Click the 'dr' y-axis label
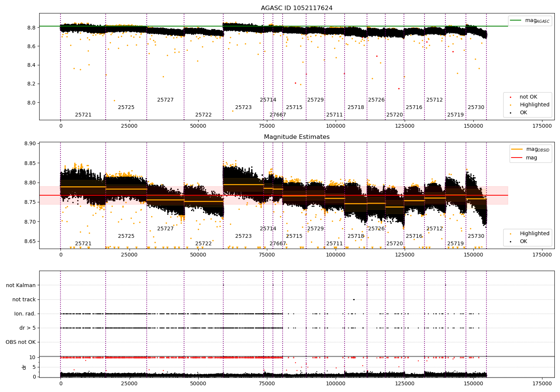This screenshot has height=392, width=560. pyautogui.click(x=24, y=367)
